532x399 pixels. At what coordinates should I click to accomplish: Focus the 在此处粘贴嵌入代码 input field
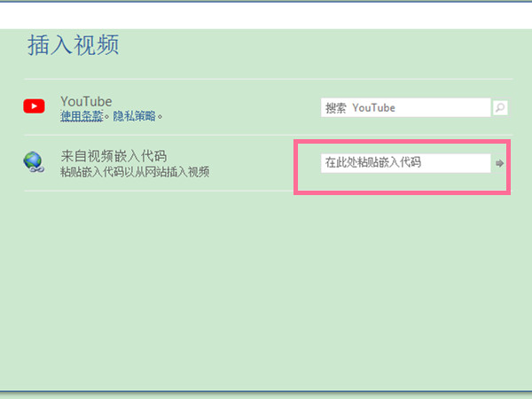405,163
